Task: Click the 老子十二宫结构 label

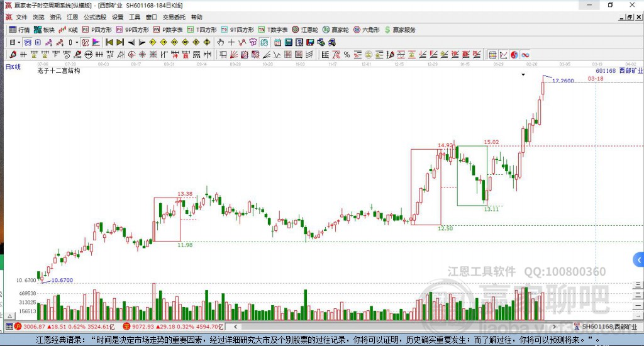Action: [x=58, y=70]
